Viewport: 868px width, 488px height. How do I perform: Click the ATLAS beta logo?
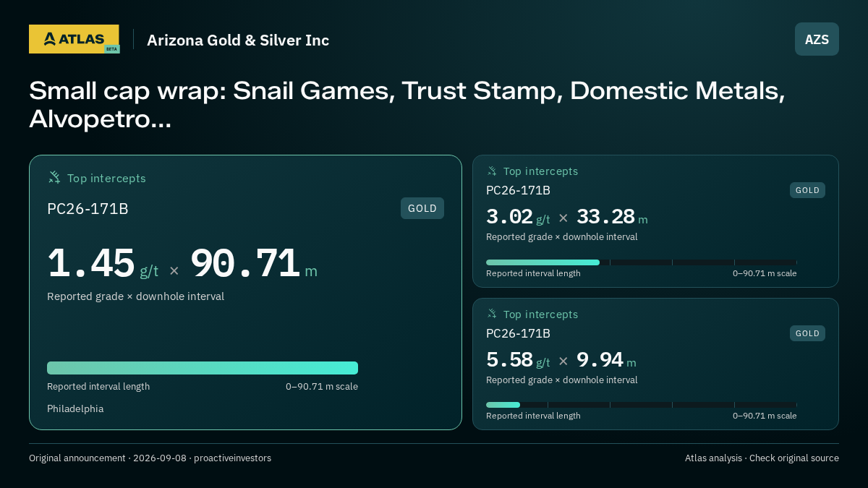coord(75,39)
